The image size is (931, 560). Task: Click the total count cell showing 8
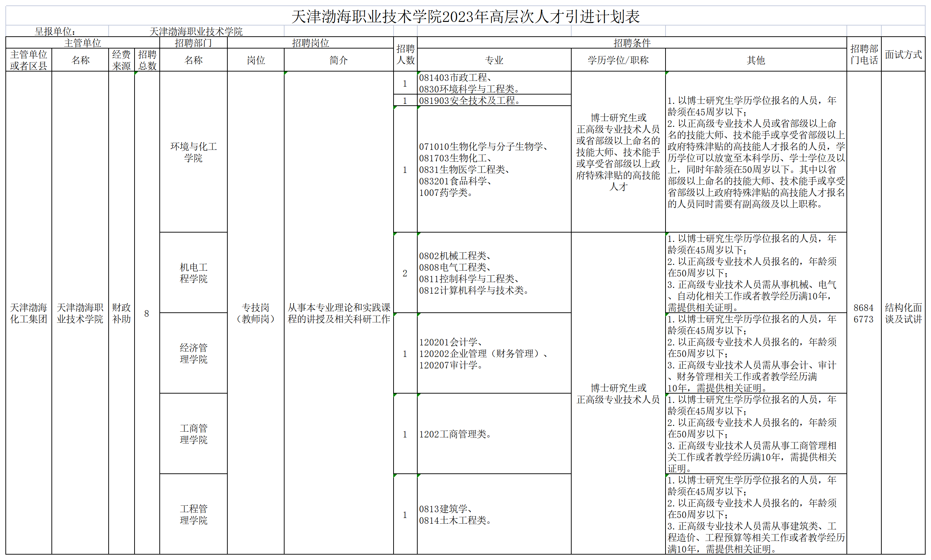(147, 313)
